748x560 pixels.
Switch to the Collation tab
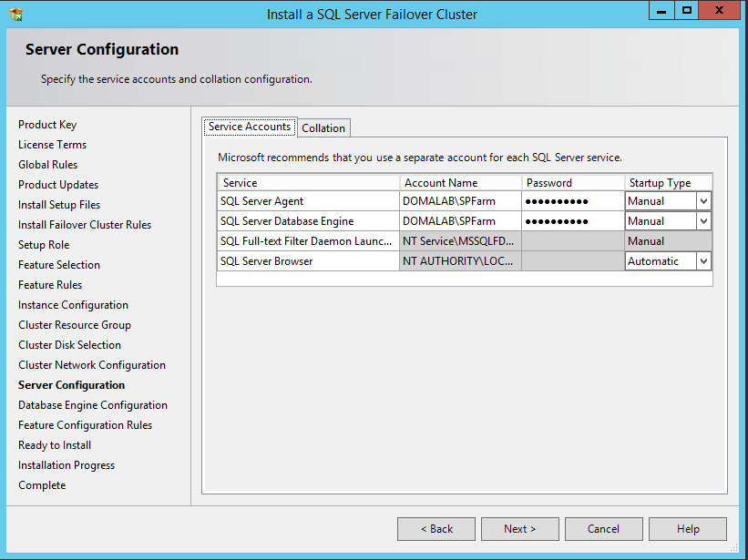coord(323,128)
